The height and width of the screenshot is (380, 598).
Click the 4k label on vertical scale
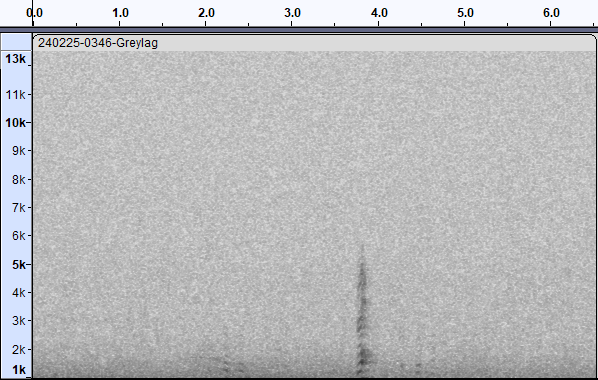(x=18, y=293)
